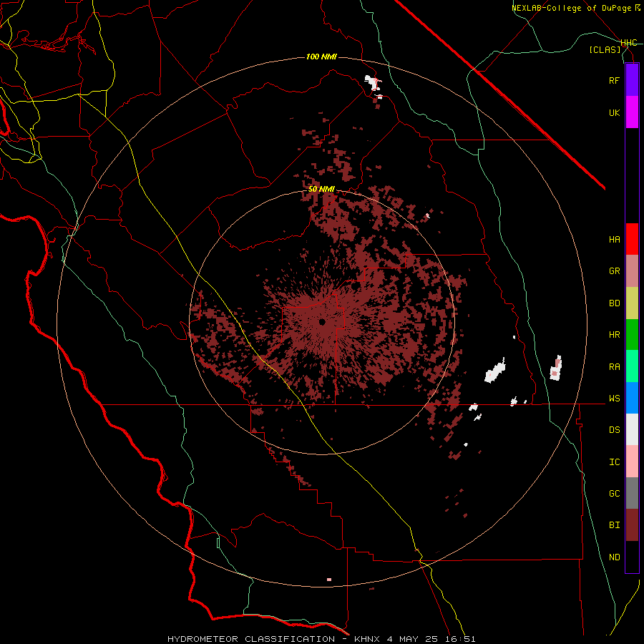Click the 'RA' legend label
644x644 pixels.
[x=614, y=367]
